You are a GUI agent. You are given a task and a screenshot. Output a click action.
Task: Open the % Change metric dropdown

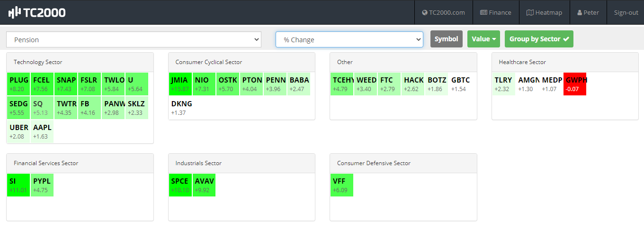click(x=349, y=40)
